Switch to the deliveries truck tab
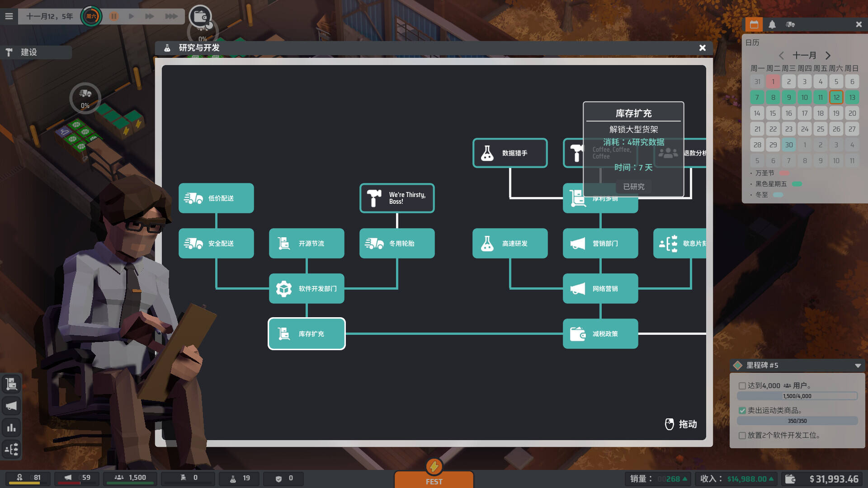Viewport: 868px width, 488px height. [x=790, y=24]
